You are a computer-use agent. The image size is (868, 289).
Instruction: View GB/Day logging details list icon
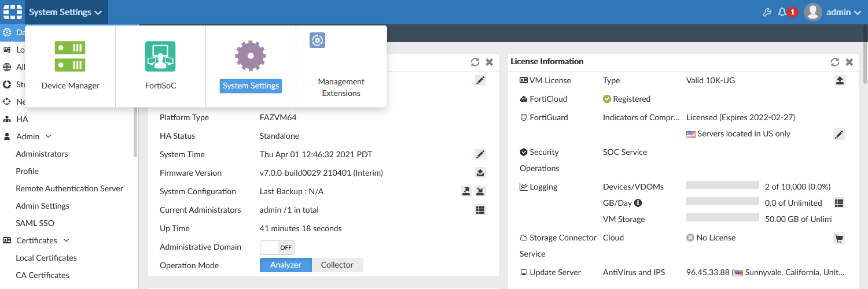click(839, 203)
